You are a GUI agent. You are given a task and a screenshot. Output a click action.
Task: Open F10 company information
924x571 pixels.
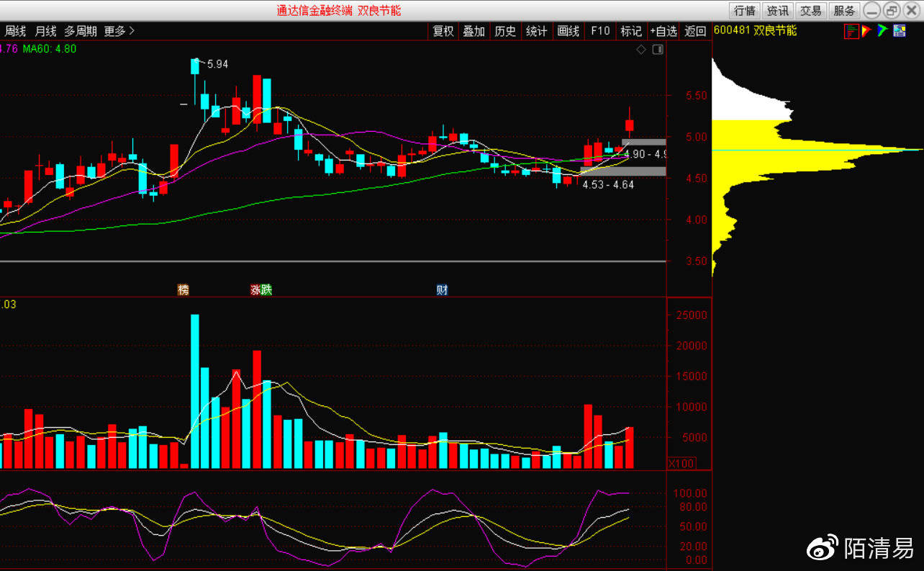(600, 31)
